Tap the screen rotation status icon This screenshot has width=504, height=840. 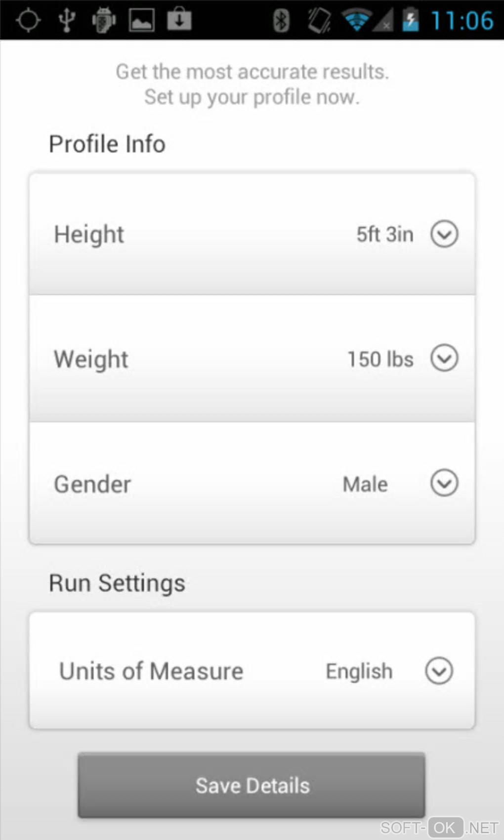point(319,20)
